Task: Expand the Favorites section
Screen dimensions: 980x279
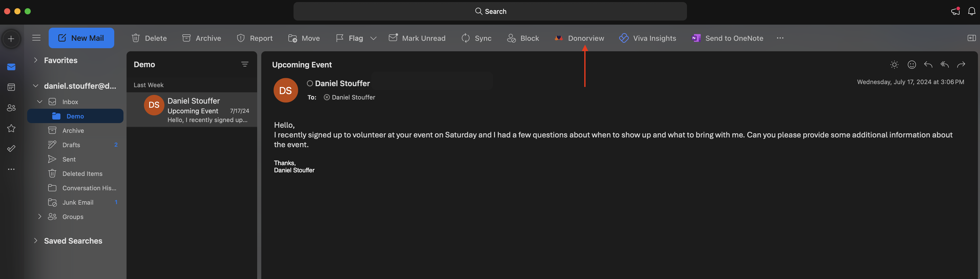Action: (x=35, y=60)
